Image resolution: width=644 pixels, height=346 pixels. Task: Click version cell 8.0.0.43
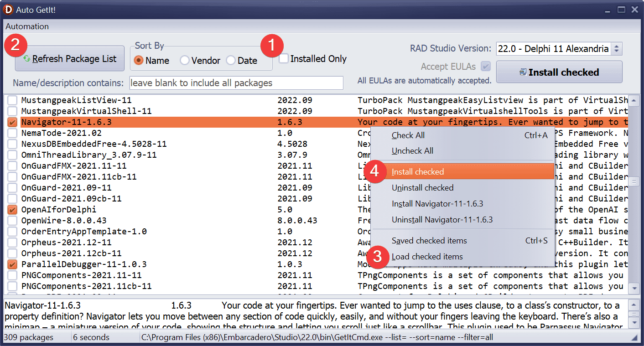[297, 221]
